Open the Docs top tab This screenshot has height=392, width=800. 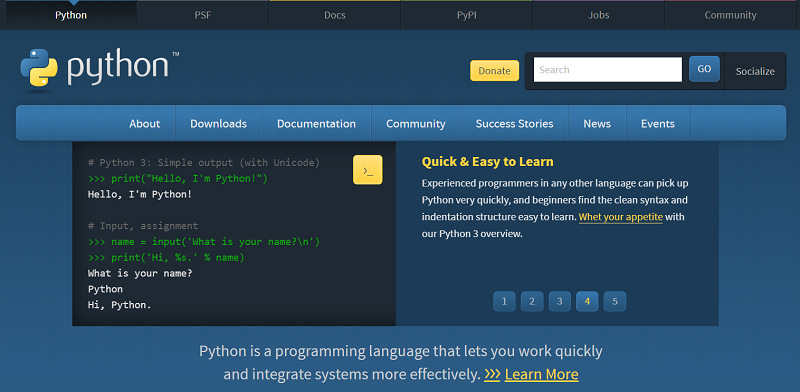click(335, 15)
